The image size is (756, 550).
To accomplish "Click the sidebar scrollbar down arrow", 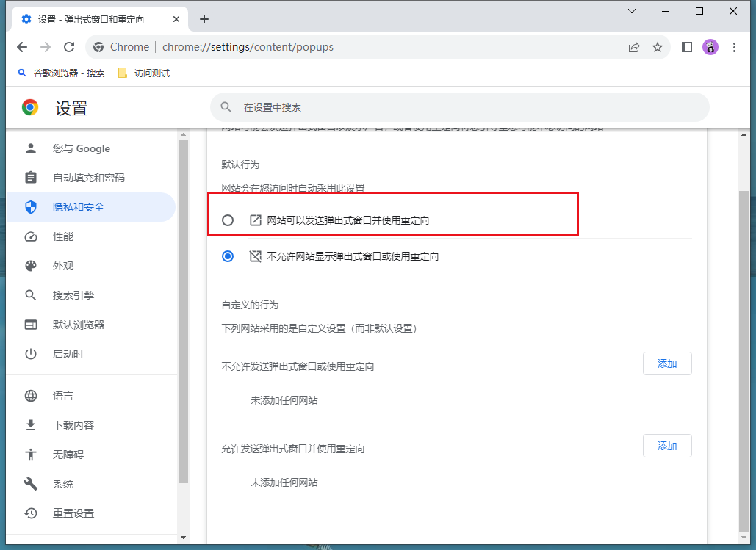I will click(183, 537).
